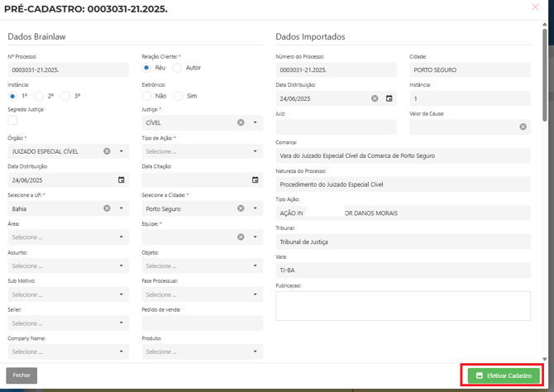
Task: Clear the imported Data Distribuição date
Action: click(375, 98)
